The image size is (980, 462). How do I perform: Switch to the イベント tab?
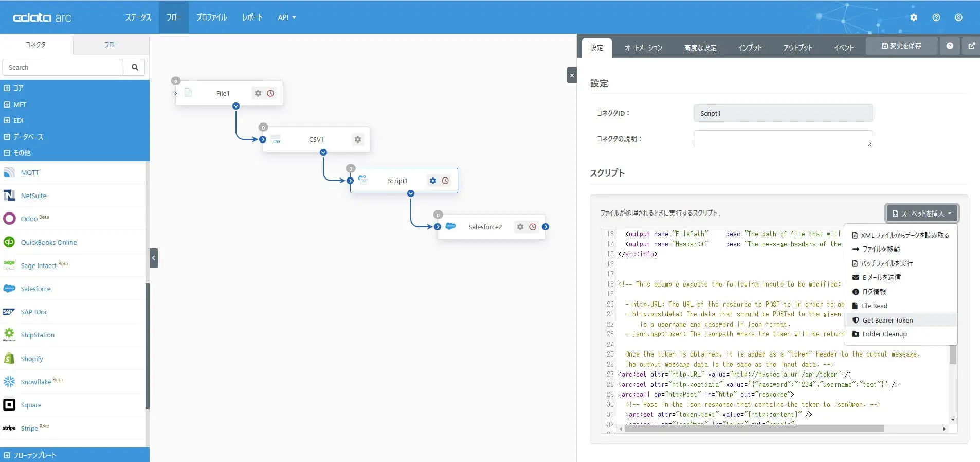click(x=844, y=48)
